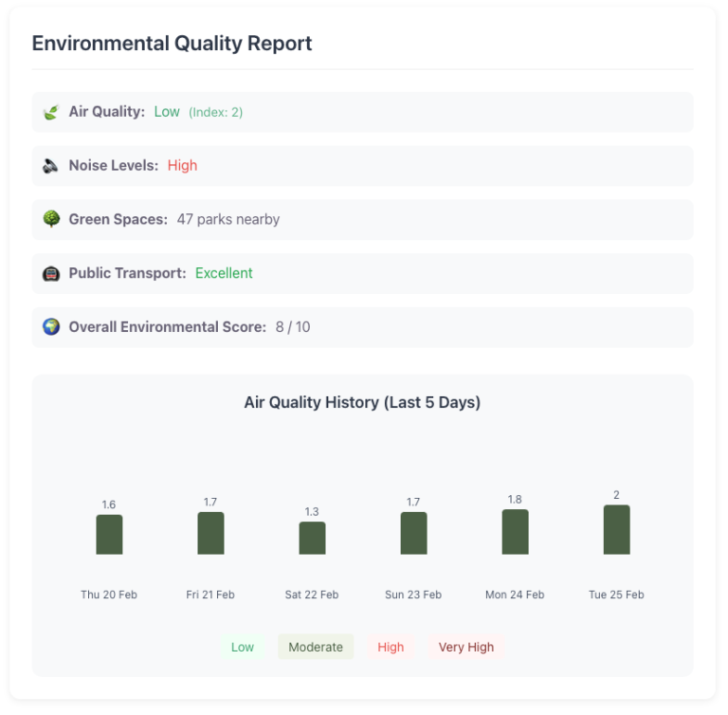728x715 pixels.
Task: Click the globe icon beside Overall Environmental Score
Action: click(x=51, y=327)
